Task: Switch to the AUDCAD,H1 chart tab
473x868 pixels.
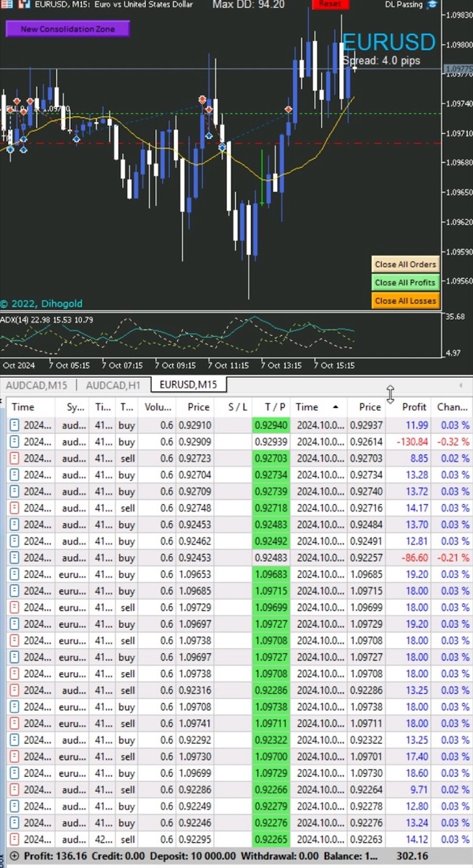Action: click(113, 385)
